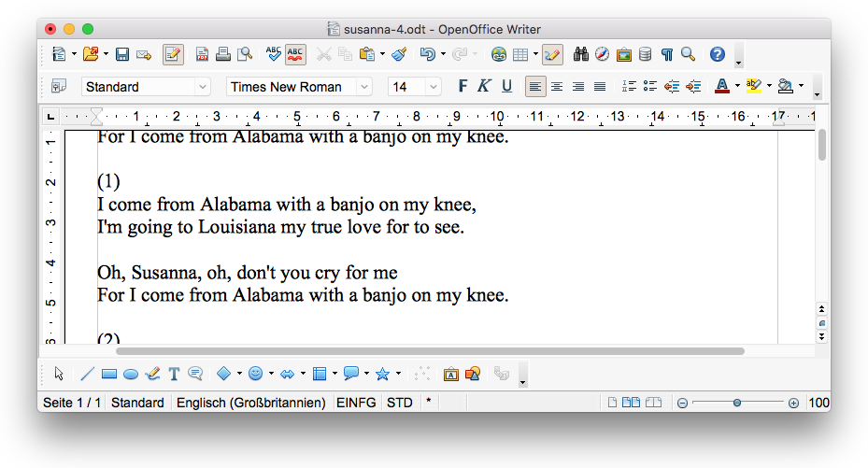Click the Zoom out minus button
The width and height of the screenshot is (868, 468).
683,404
